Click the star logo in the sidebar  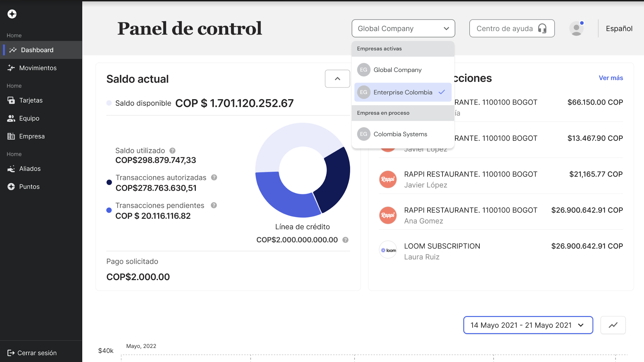[x=12, y=14]
